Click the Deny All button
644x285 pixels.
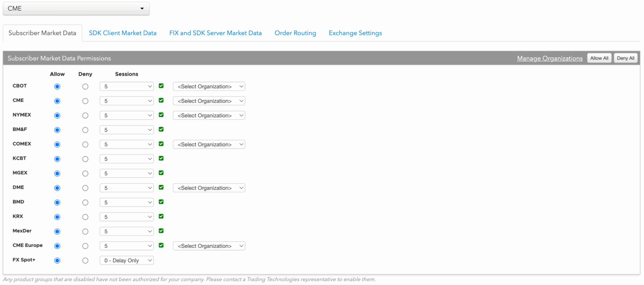point(626,58)
